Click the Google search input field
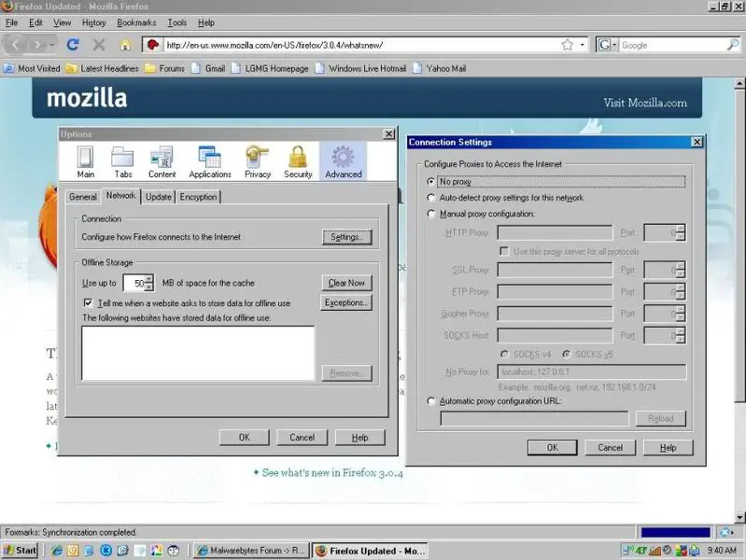Viewport: 746px width, 560px height. tap(672, 45)
